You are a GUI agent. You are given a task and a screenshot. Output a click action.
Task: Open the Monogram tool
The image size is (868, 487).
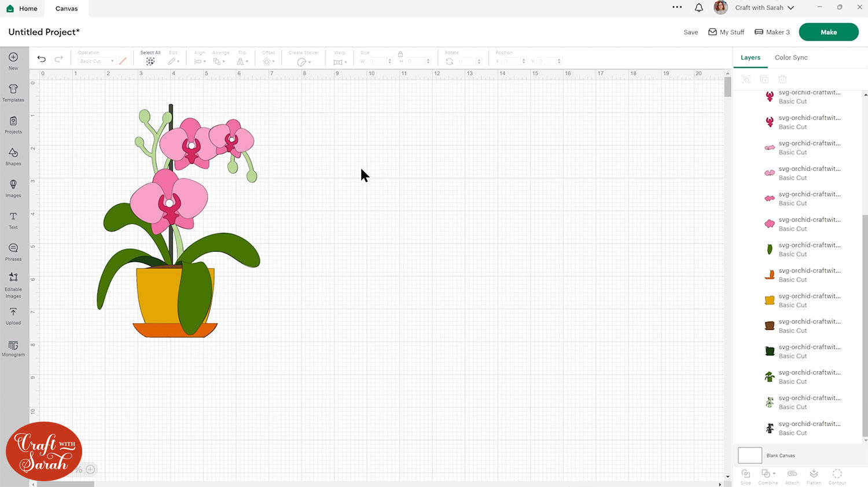click(13, 348)
